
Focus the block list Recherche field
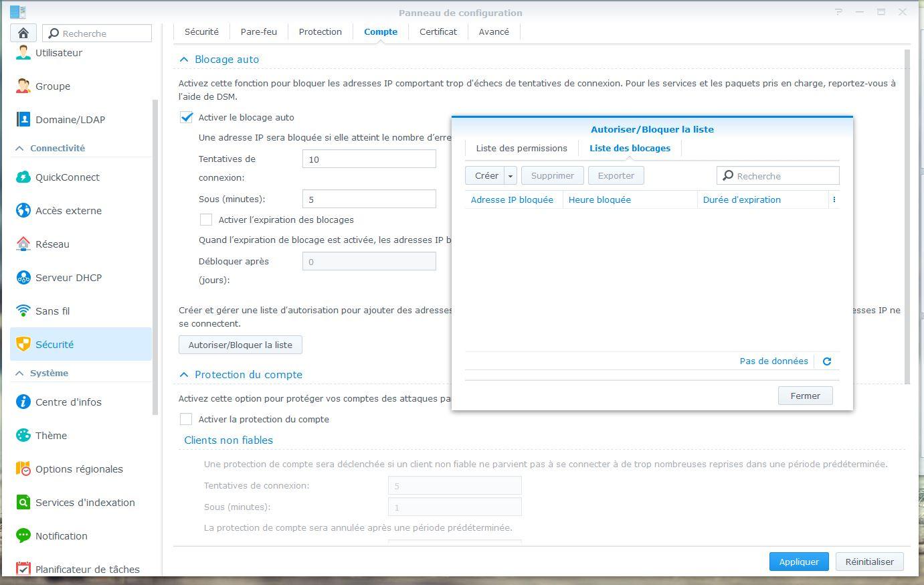[x=777, y=176]
